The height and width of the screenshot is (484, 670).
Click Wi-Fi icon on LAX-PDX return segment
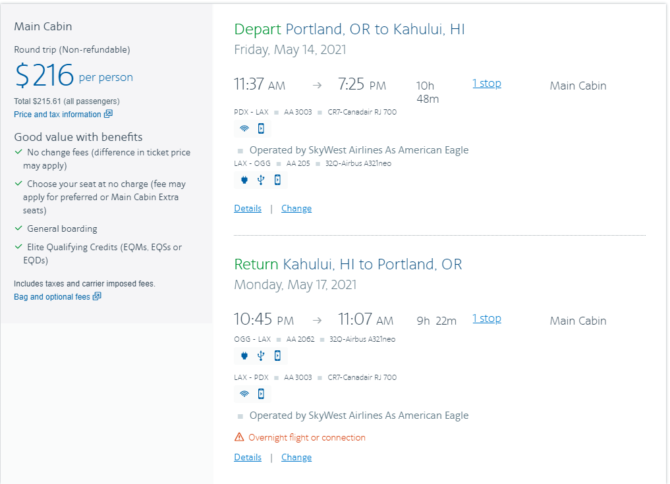click(x=244, y=394)
